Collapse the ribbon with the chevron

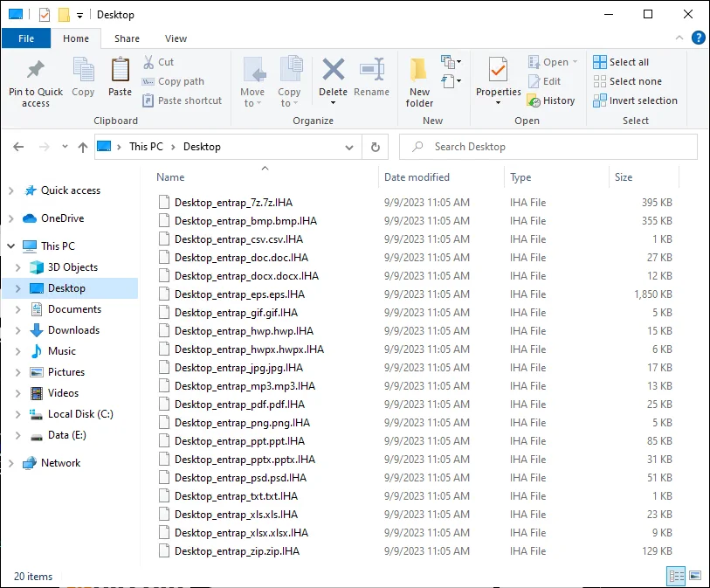pos(679,38)
